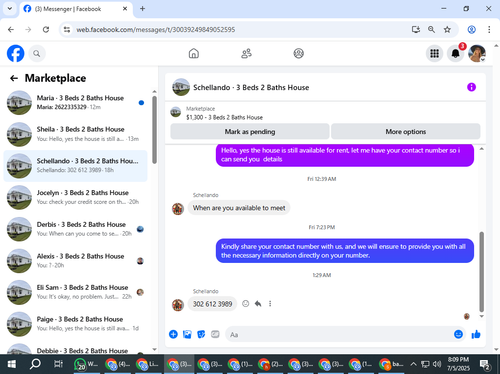Screen dimensions: 500x374
Task: Open the Friends icon in top navigation
Action: pyautogui.click(x=246, y=53)
